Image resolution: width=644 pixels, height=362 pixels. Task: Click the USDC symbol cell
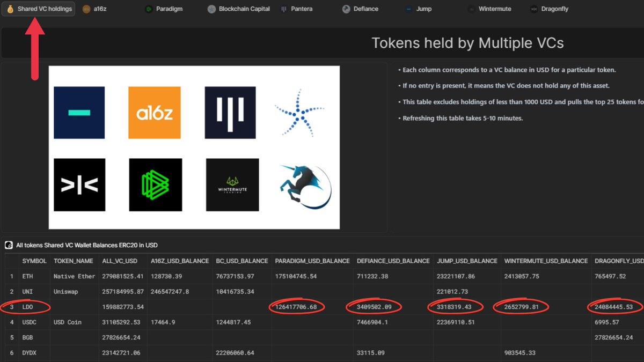(29, 322)
